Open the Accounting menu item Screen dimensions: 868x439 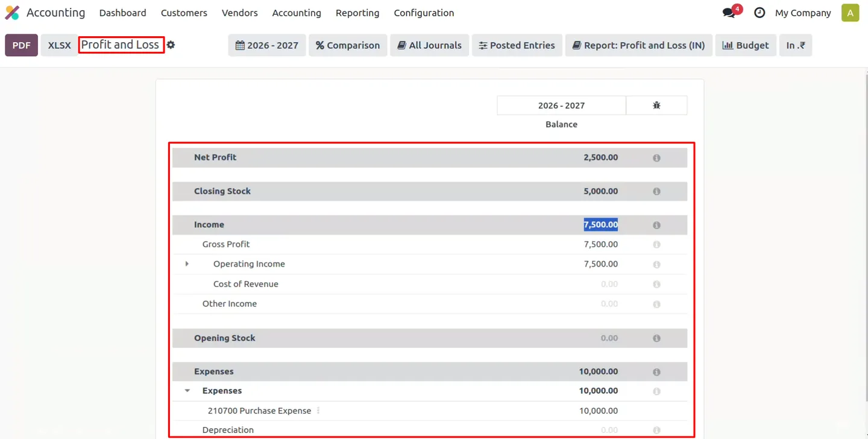[x=297, y=13]
